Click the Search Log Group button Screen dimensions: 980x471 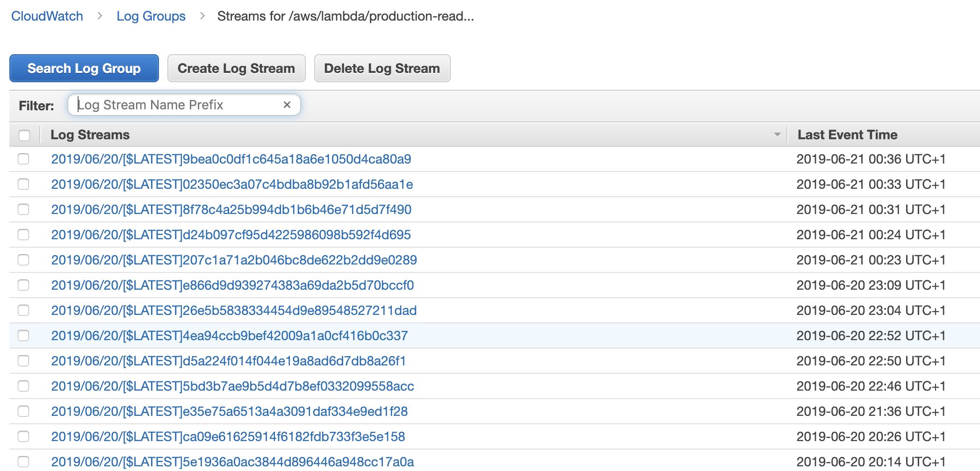click(x=84, y=68)
